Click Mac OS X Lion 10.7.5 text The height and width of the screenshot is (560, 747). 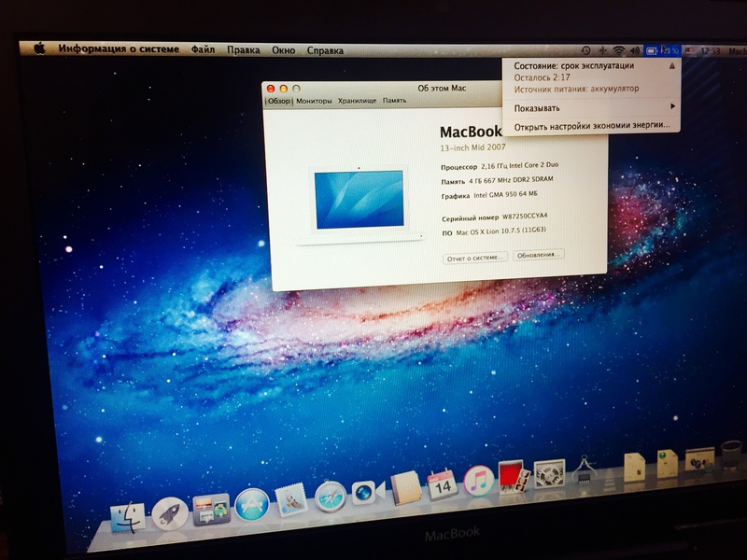(500, 231)
